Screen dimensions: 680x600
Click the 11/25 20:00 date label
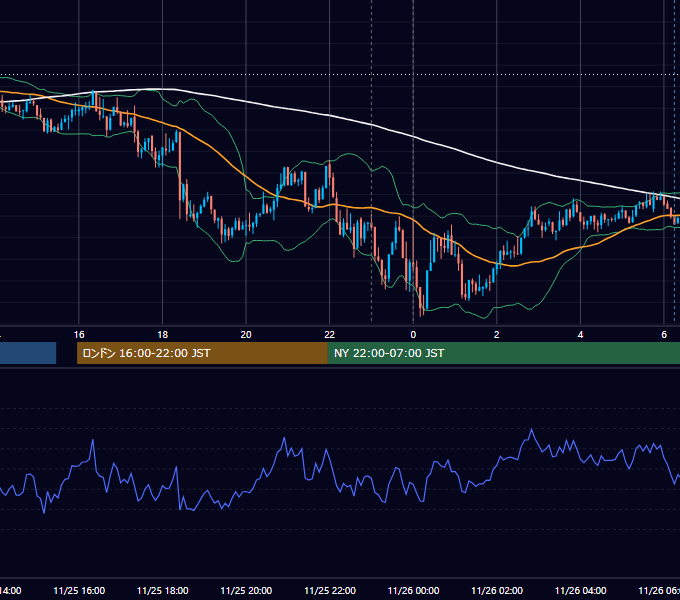[246, 590]
